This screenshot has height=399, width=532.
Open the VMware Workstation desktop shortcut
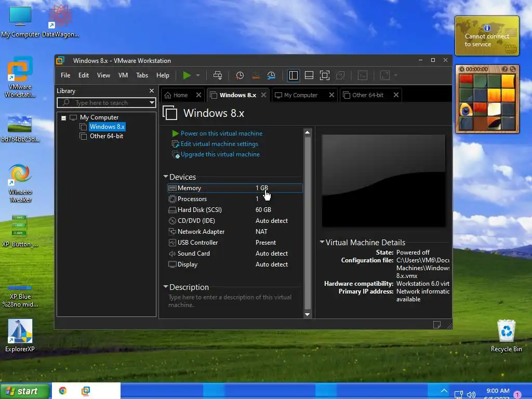pyautogui.click(x=20, y=77)
